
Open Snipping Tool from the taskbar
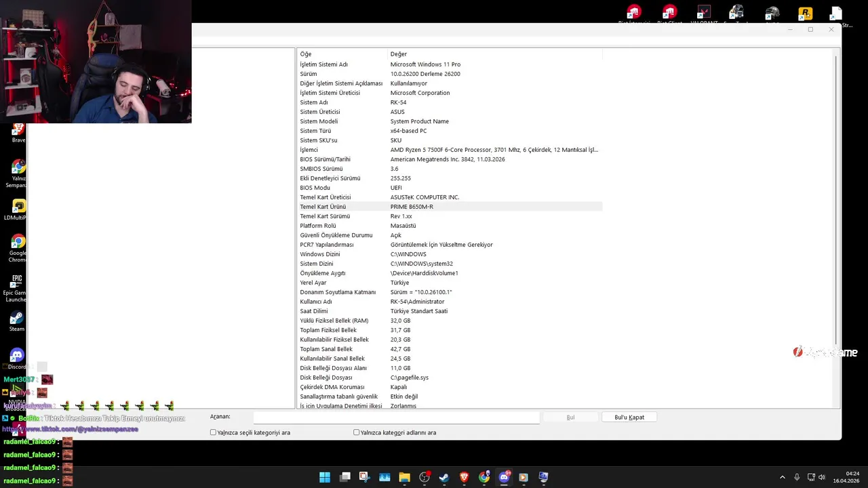point(364,477)
